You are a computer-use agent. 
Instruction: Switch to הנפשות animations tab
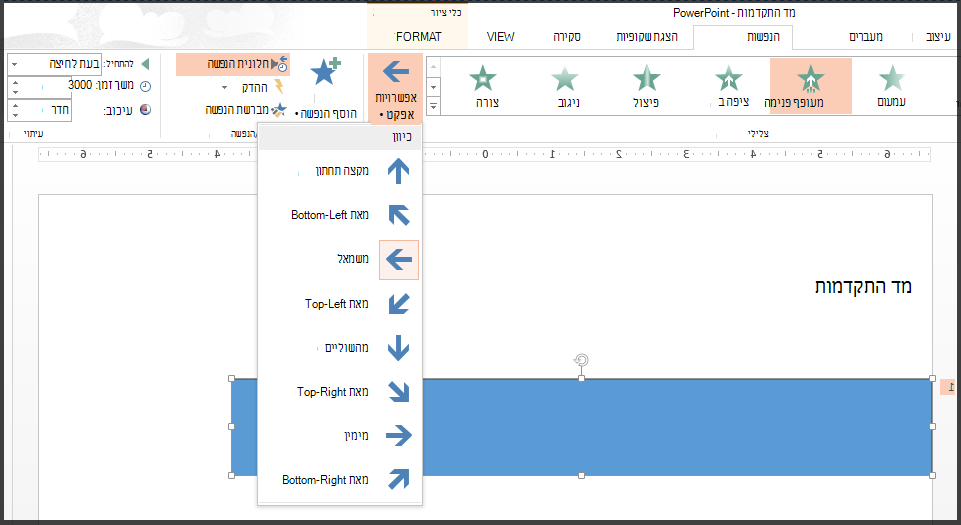[763, 37]
